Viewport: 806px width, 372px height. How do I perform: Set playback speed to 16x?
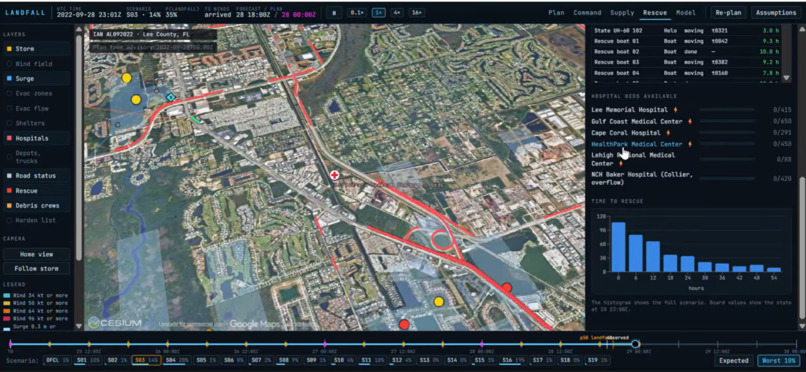pyautogui.click(x=416, y=13)
